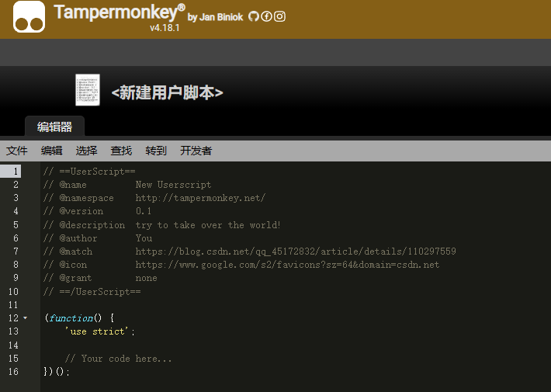Click the 'function' keyword on line 12
Screen dimensions: 551x392
coord(71,317)
